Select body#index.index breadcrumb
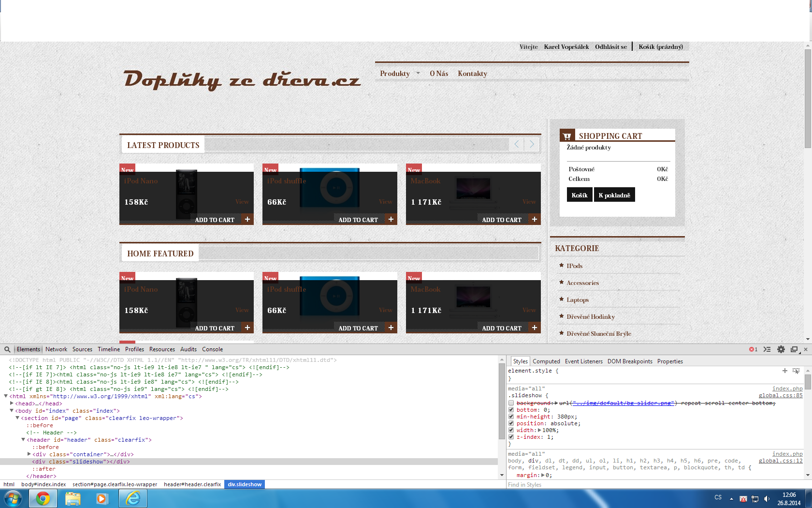 (43, 484)
